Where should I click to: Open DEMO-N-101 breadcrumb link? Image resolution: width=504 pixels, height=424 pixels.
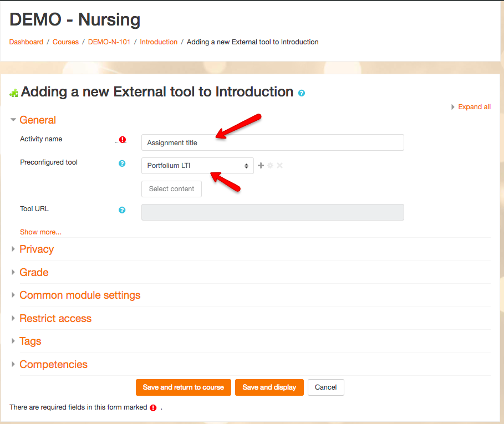[x=109, y=42]
